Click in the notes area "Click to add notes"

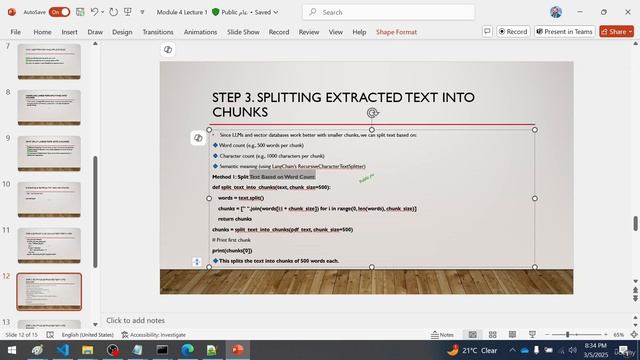(x=136, y=320)
